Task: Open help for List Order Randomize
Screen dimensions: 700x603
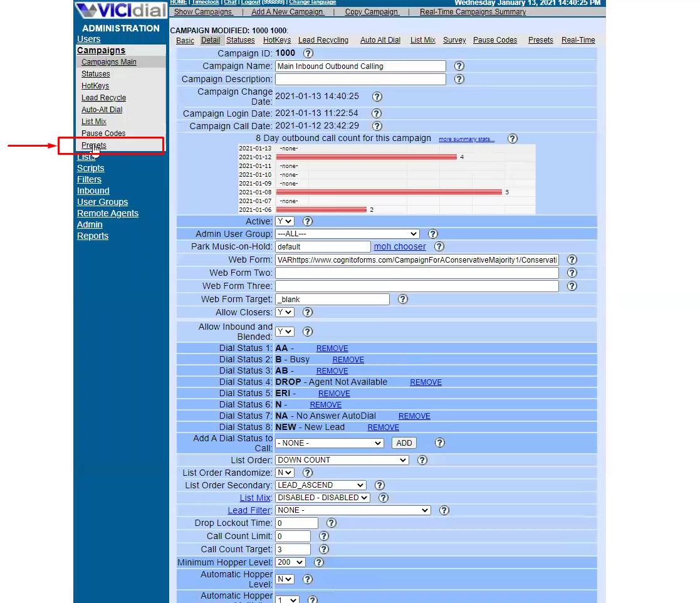Action: (308, 473)
